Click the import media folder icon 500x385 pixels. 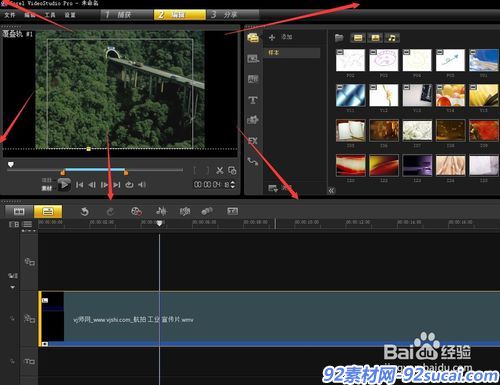(x=339, y=38)
